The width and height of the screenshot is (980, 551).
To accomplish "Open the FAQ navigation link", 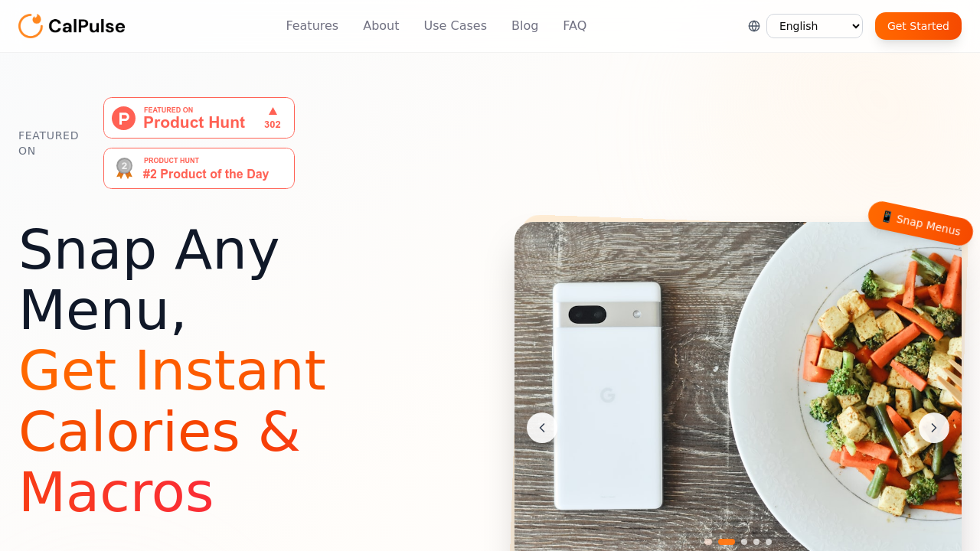I will click(x=575, y=26).
